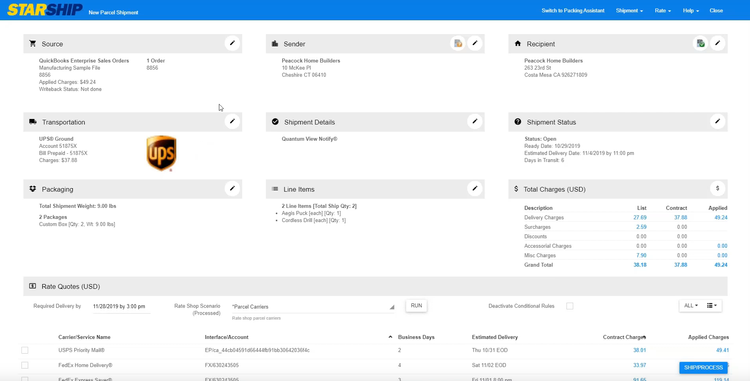
Task: Edit the Transportation section with pencil icon
Action: (x=232, y=122)
